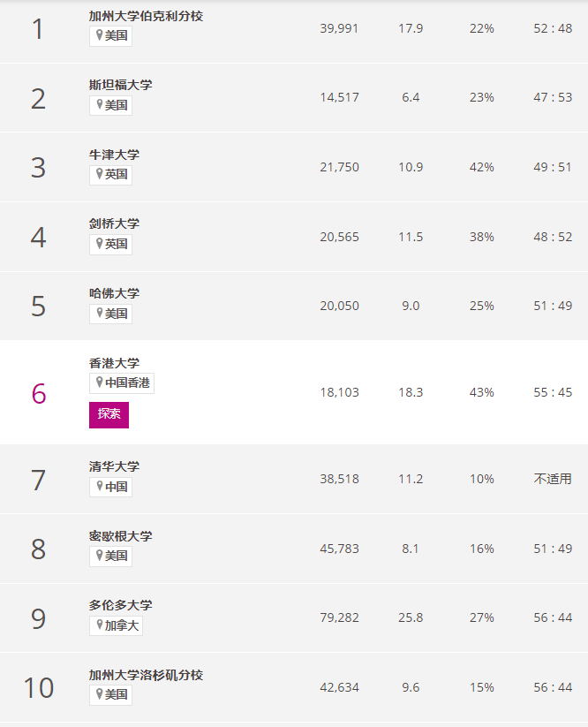Viewport: 588px width, 727px height.
Task: Click the location pin icon under 清华大学
Action: click(99, 487)
